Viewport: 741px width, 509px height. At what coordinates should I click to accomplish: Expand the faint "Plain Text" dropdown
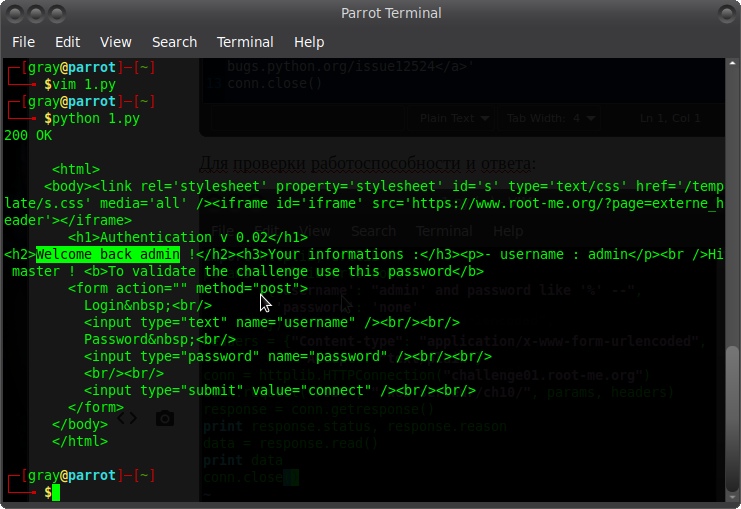click(455, 118)
